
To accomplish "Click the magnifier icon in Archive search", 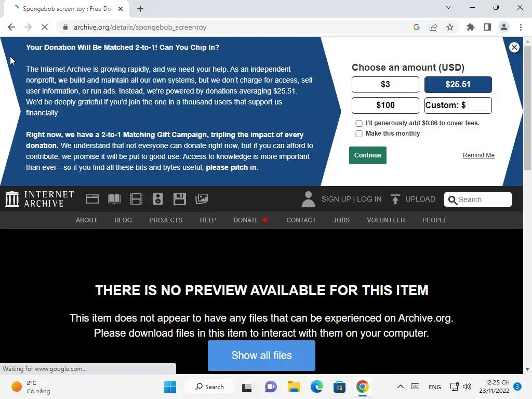I will [x=453, y=200].
